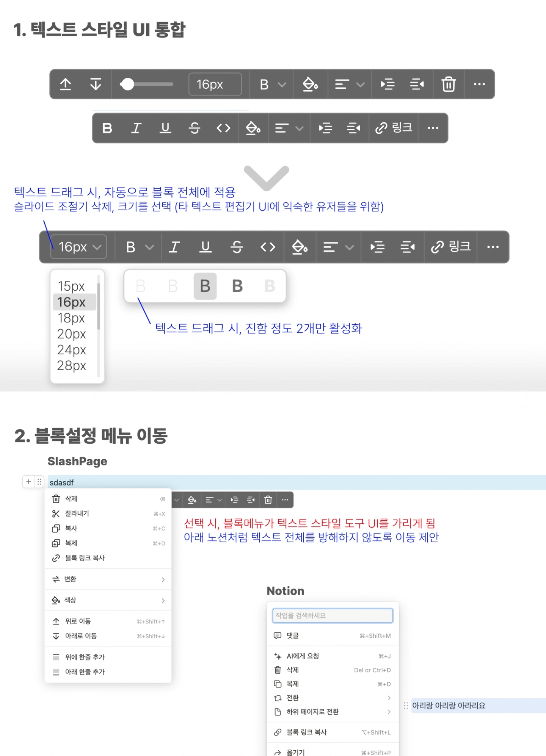Click the highlighted B weight in the bold popup
546x756 pixels.
point(205,286)
